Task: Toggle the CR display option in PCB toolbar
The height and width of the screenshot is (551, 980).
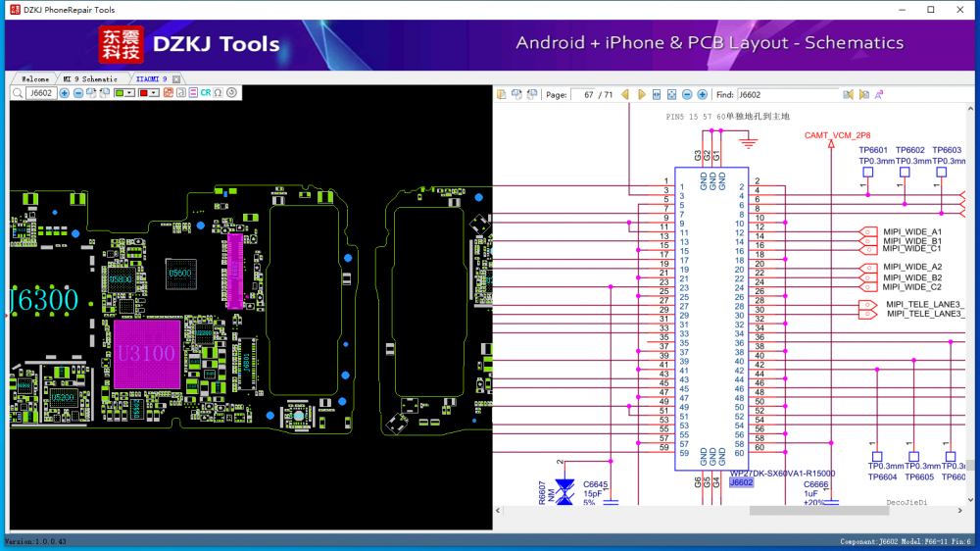Action: tap(206, 93)
